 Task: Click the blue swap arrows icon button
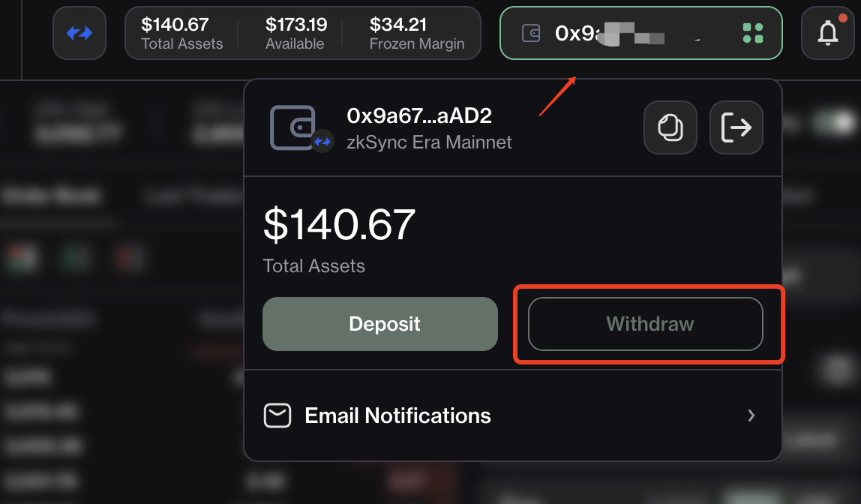79,33
